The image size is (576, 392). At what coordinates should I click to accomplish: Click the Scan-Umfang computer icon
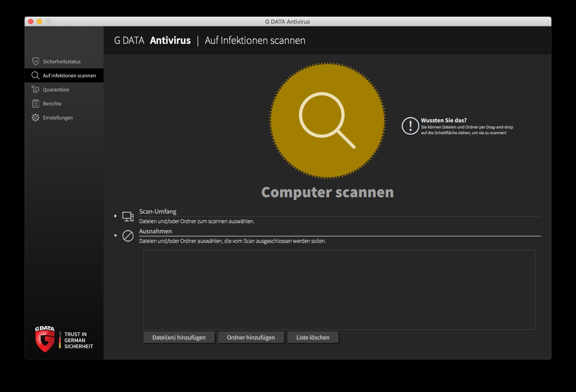128,216
